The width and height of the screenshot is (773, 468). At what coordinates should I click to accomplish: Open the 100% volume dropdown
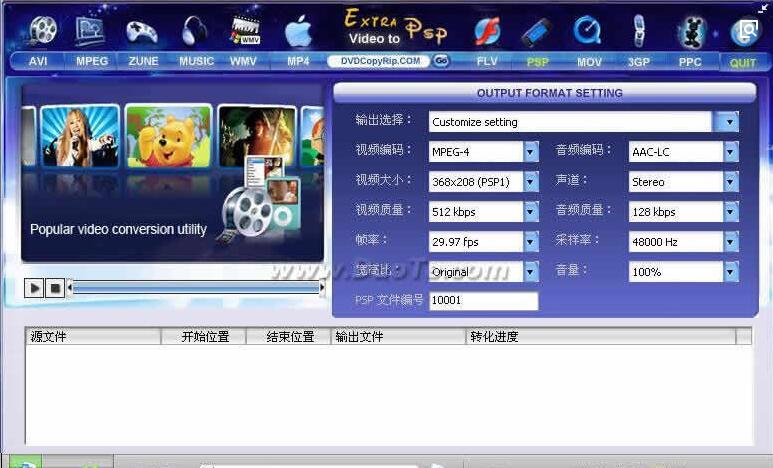coord(731,272)
